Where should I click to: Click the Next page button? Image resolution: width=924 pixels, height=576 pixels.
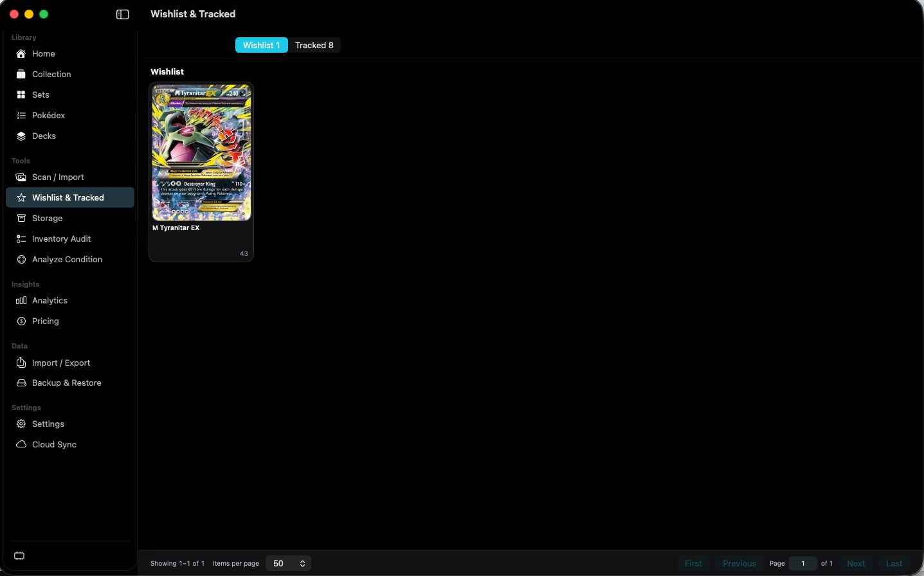[x=856, y=563]
